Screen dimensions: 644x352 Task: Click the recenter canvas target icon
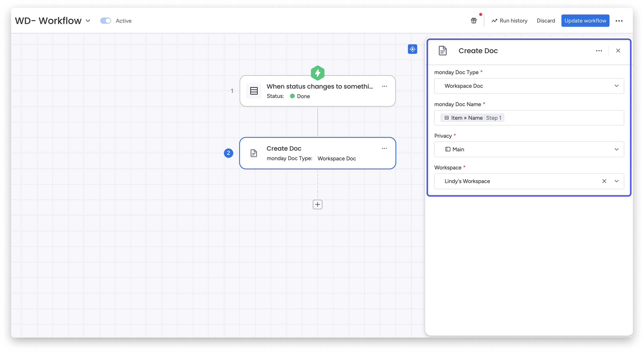(x=412, y=49)
